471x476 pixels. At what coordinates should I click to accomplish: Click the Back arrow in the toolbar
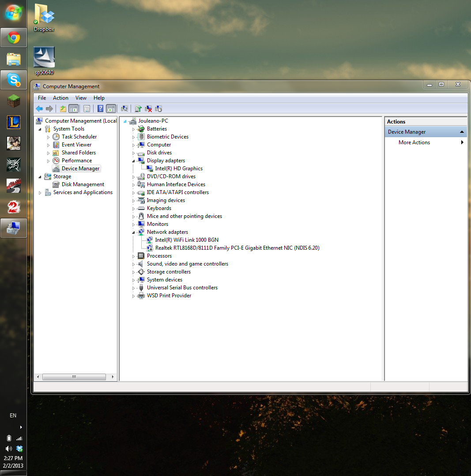[x=39, y=109]
